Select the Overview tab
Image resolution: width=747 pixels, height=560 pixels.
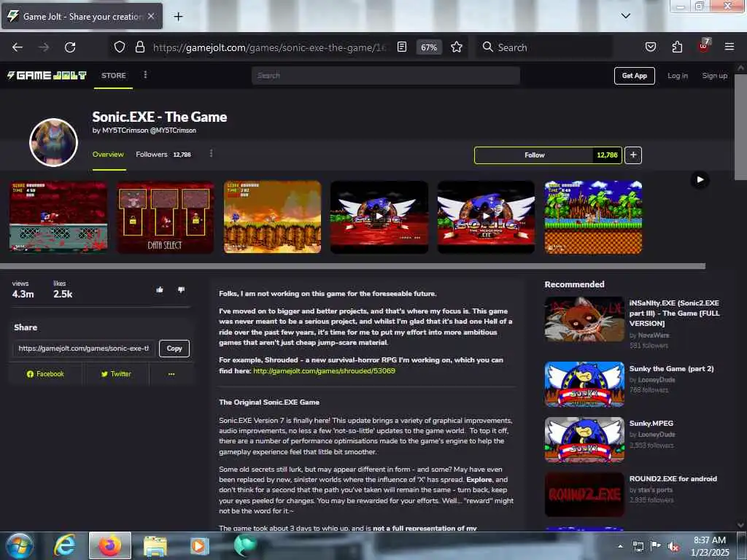(x=108, y=155)
